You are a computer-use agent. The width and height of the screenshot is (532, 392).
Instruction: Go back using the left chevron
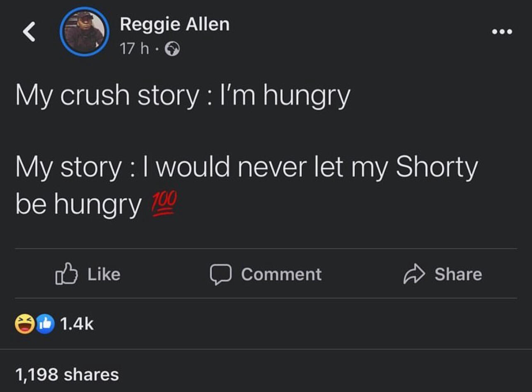point(29,32)
